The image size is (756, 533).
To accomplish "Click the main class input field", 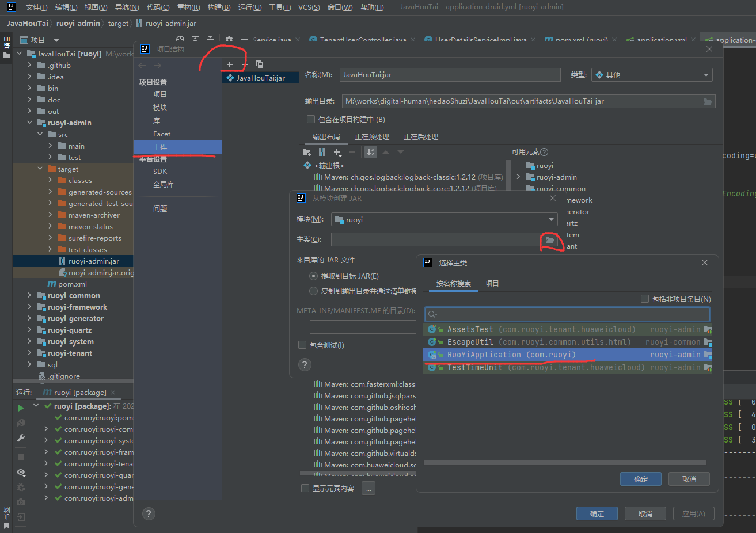I will (436, 239).
